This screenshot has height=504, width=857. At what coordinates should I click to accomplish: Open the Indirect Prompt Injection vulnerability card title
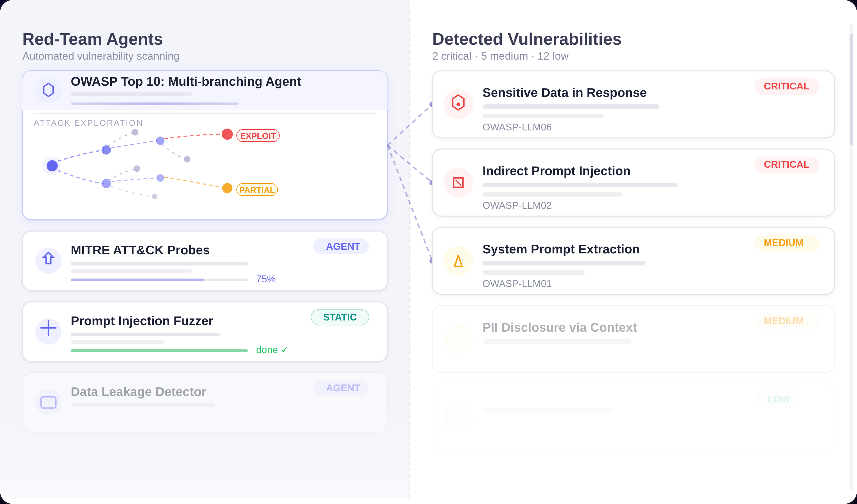(556, 171)
